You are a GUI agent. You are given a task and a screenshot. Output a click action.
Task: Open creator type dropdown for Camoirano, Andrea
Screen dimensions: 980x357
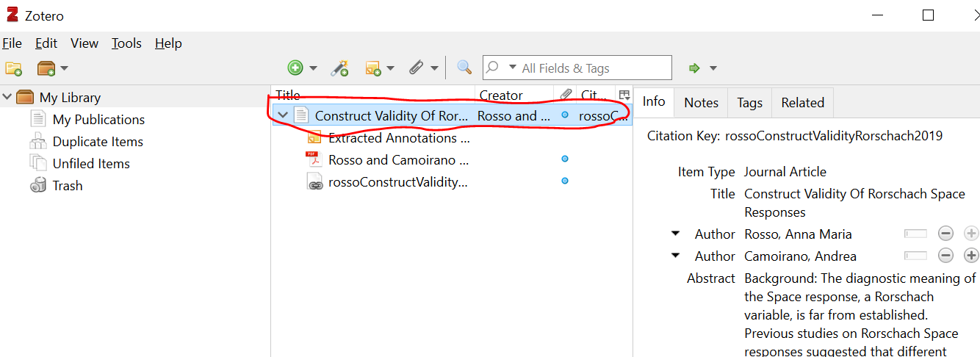pyautogui.click(x=675, y=256)
